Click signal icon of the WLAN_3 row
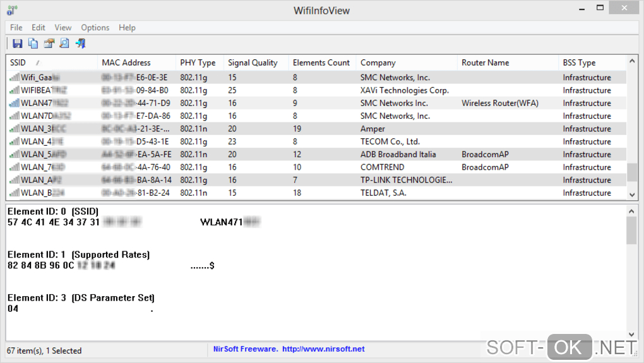The width and height of the screenshot is (644, 363). [15, 129]
